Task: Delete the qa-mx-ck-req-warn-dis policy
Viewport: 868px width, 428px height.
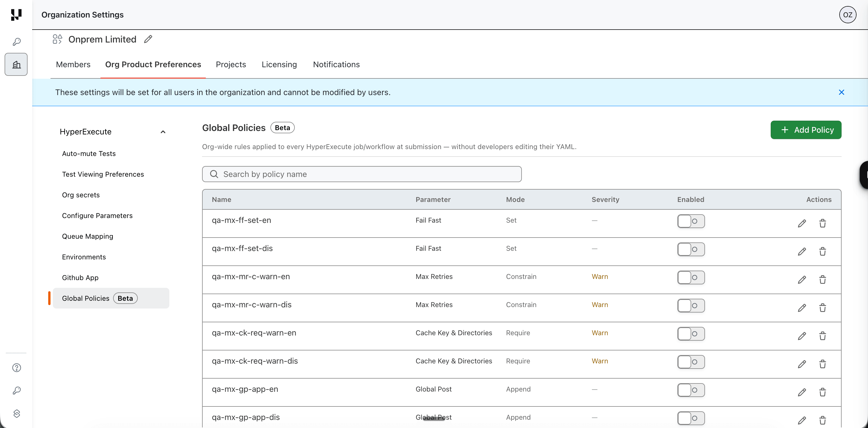Action: 823,364
